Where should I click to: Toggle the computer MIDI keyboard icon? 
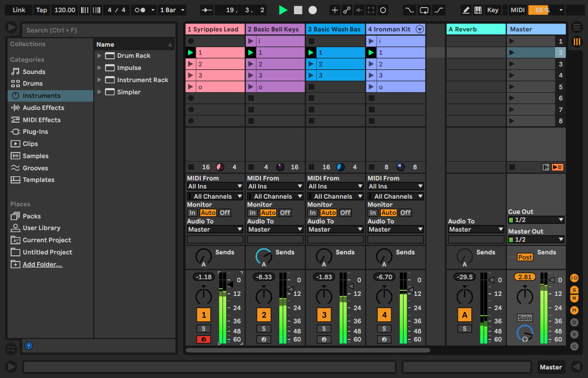click(x=478, y=10)
